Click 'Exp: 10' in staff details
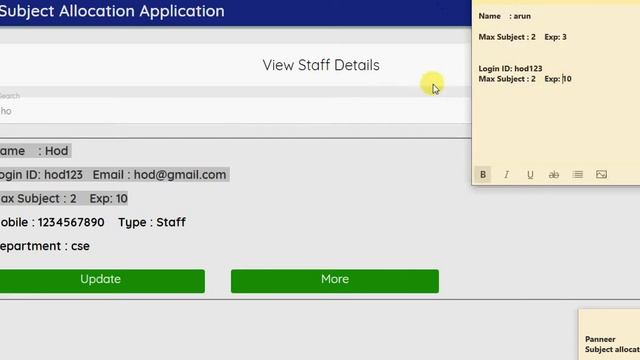The width and height of the screenshot is (640, 360). (x=109, y=199)
